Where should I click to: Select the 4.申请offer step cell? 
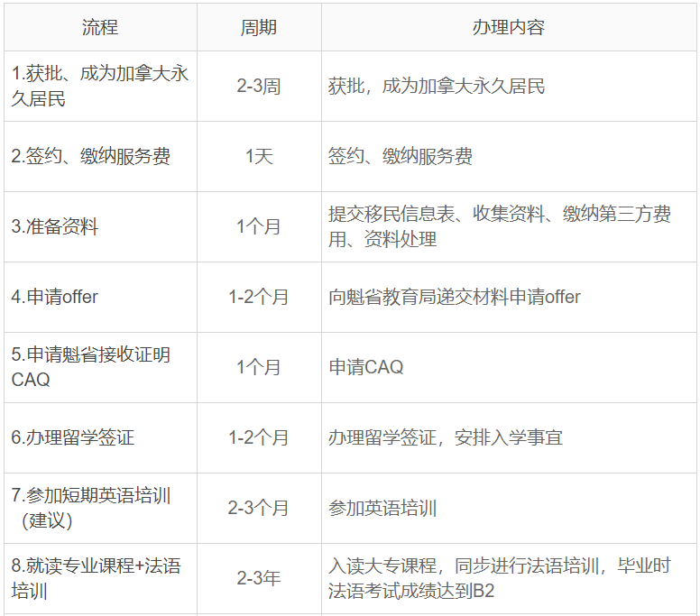pos(55,297)
